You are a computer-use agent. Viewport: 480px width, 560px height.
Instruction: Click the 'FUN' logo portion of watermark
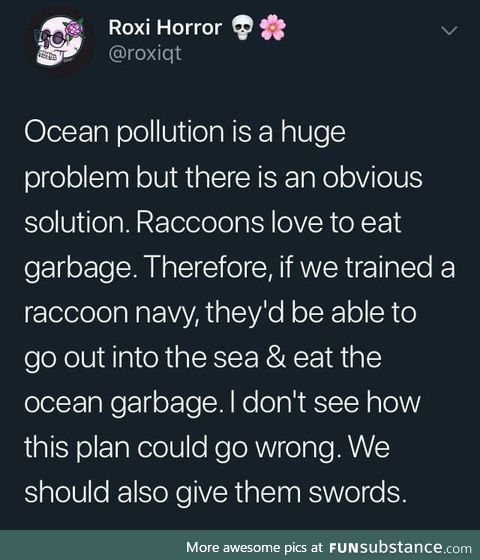[343, 548]
